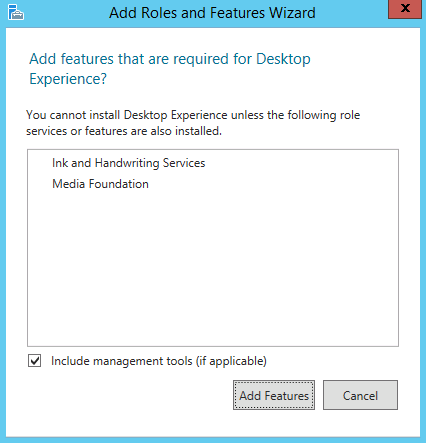
Task: Click the word "Foundation" in second list entry
Action: coord(119,184)
